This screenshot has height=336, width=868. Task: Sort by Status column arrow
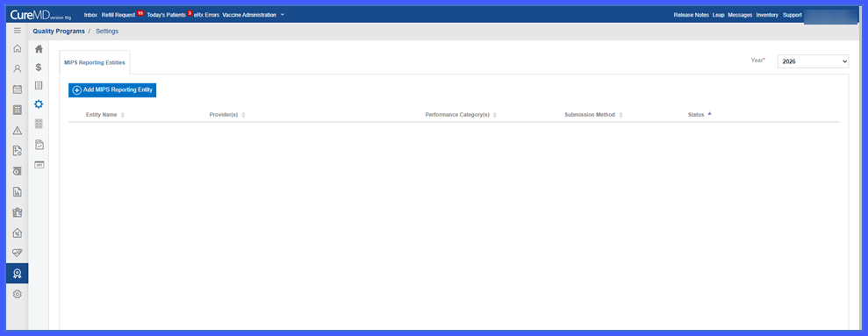tap(710, 113)
